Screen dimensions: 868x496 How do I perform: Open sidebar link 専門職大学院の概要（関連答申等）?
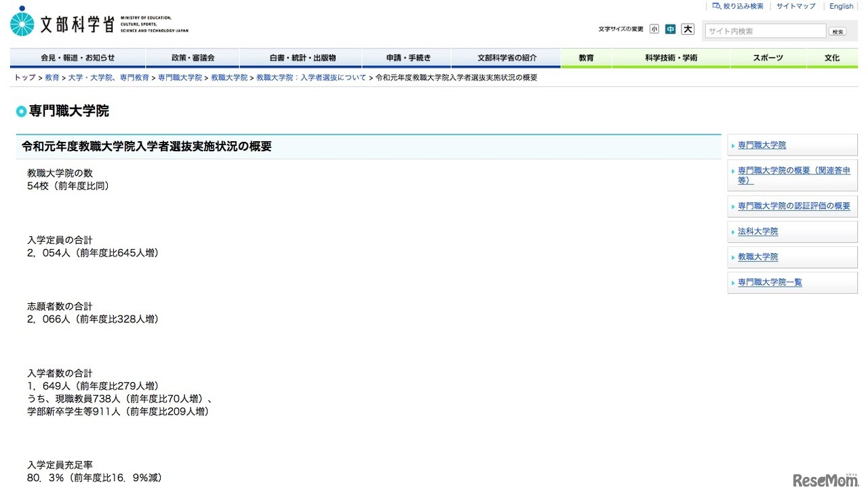(794, 175)
